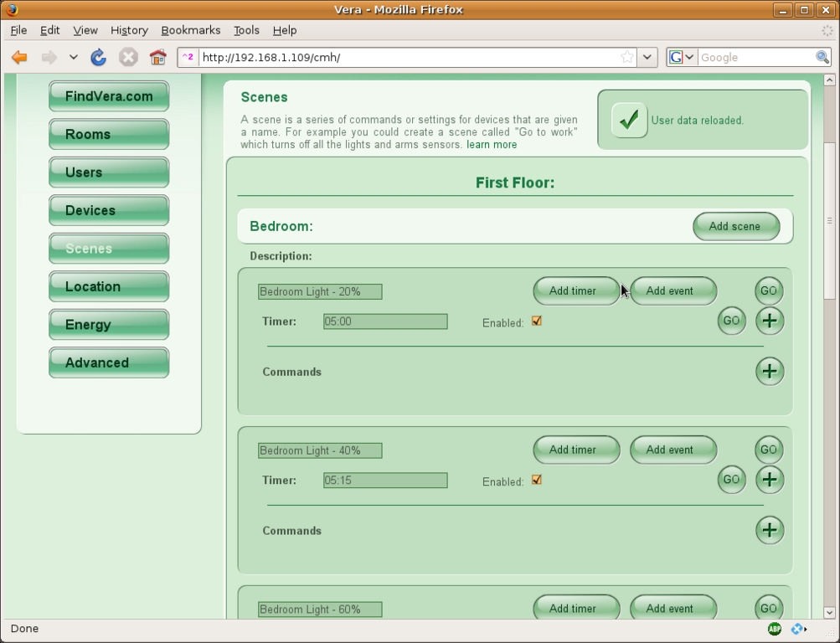This screenshot has width=840, height=643.
Task: Click the plus icon beside the 05:00 timer
Action: click(769, 321)
